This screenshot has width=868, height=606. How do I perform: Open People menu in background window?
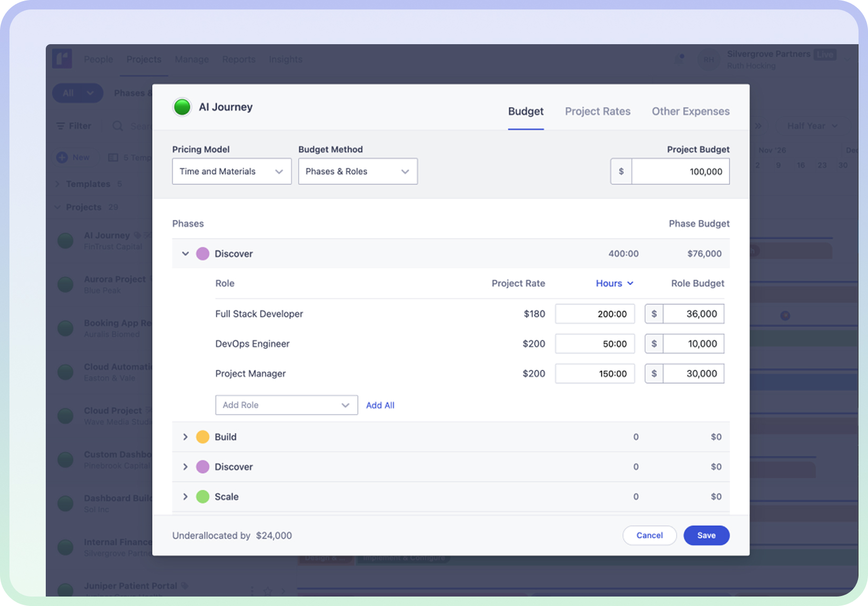click(x=98, y=59)
